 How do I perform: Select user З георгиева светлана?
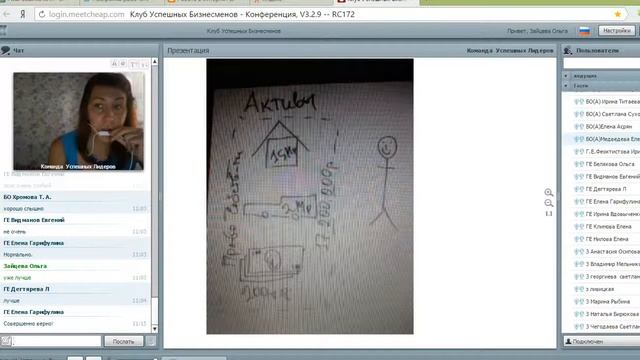point(613,277)
